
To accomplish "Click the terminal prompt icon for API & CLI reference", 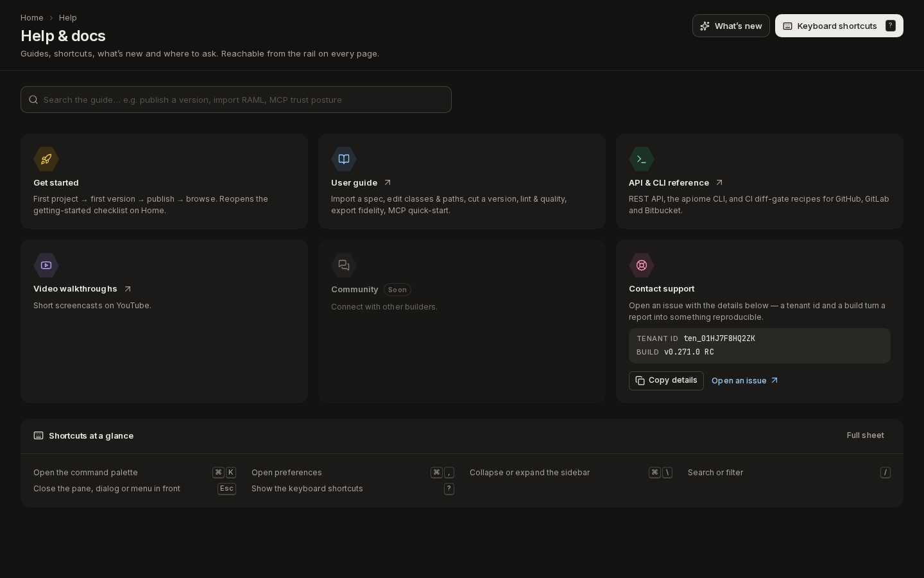I will pyautogui.click(x=642, y=159).
